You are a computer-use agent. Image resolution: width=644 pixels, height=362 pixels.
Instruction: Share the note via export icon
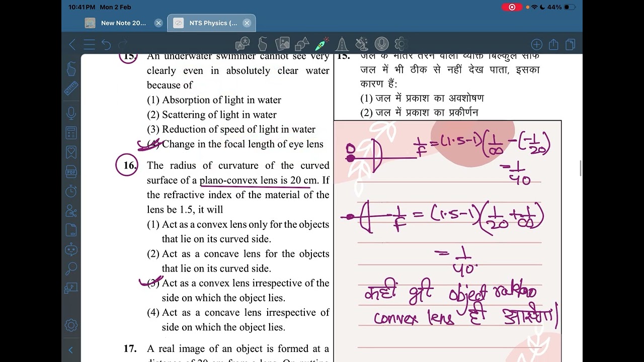553,45
